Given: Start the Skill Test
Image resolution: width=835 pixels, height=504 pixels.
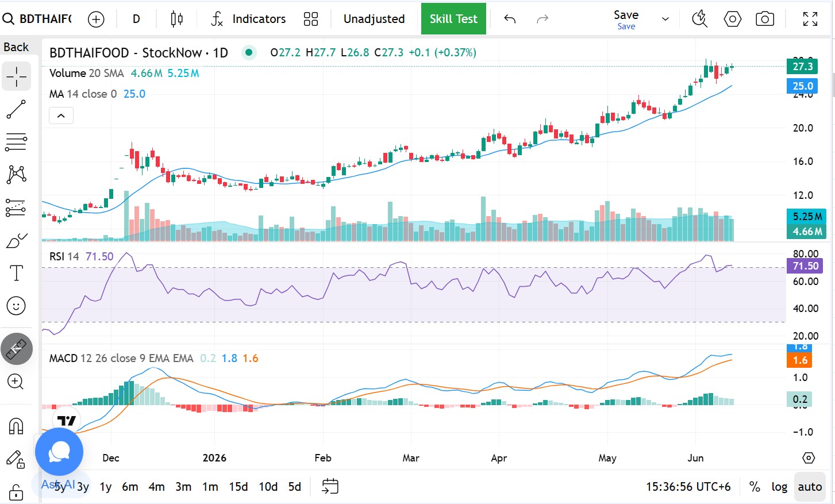Looking at the screenshot, I should tap(453, 18).
